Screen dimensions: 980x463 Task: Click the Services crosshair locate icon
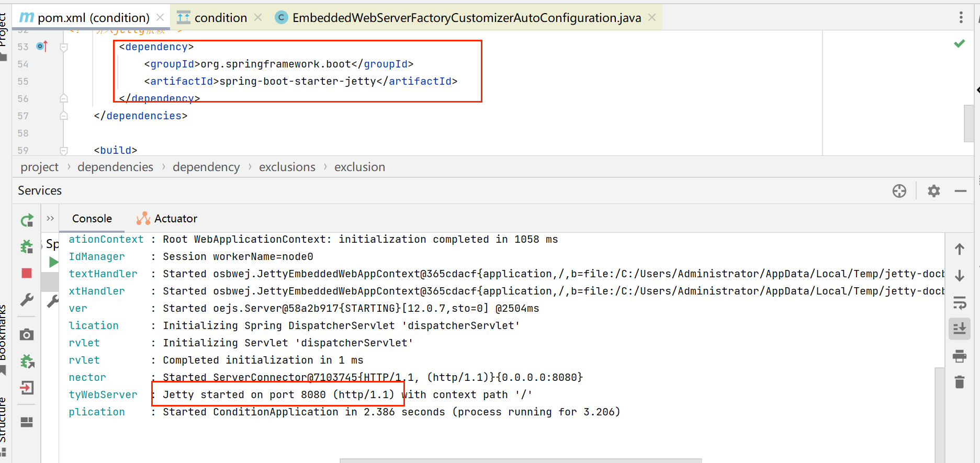pos(899,191)
